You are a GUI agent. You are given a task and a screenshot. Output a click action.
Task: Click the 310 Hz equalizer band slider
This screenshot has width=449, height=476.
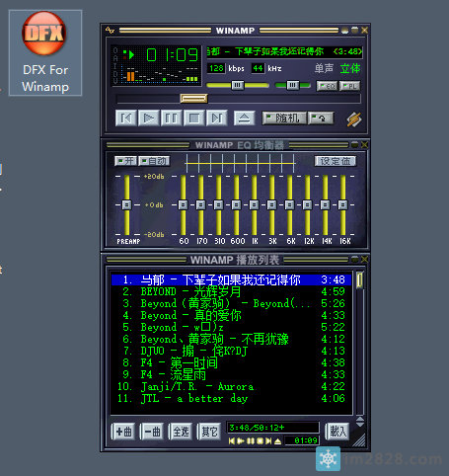click(219, 204)
